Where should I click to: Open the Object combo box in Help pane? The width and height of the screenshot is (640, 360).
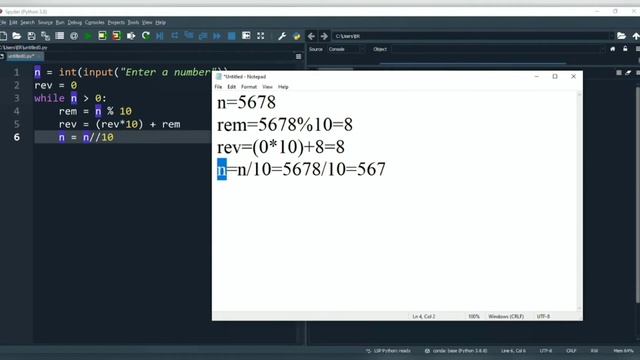497,49
